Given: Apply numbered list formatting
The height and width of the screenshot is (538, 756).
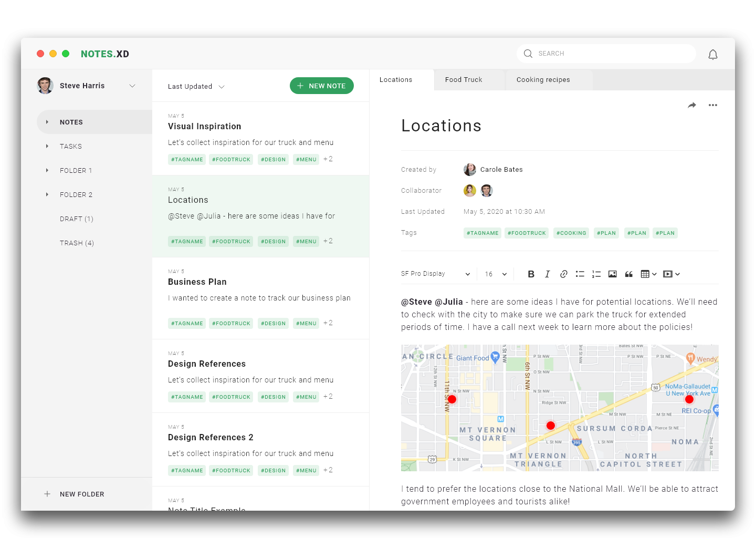Looking at the screenshot, I should pos(596,274).
